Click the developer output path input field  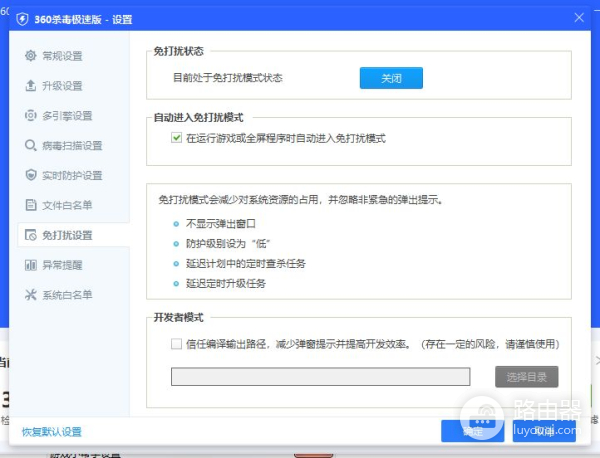321,377
